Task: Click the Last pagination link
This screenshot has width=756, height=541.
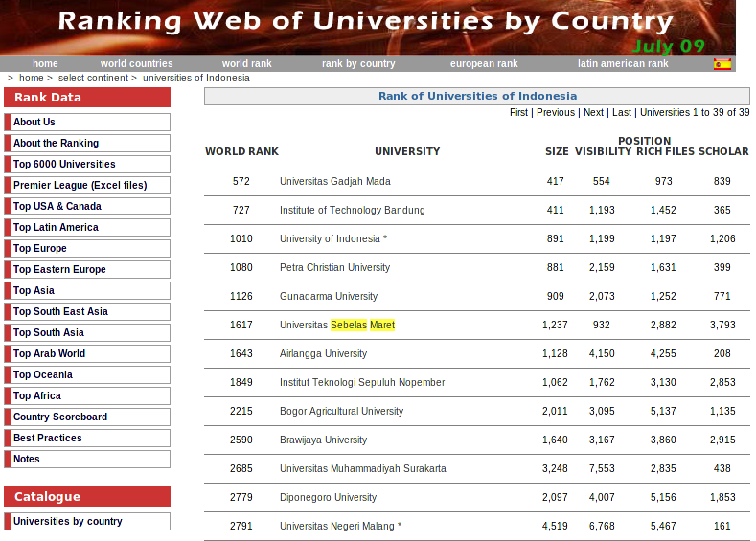Action: click(622, 112)
